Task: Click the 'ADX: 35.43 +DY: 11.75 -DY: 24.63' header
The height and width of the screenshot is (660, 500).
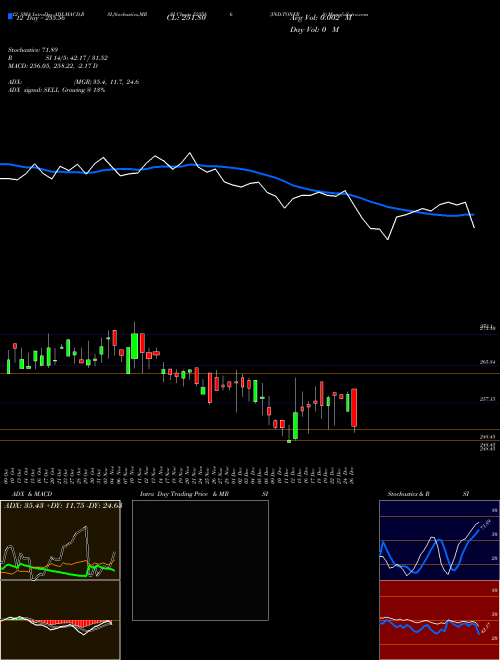Action: [x=62, y=506]
